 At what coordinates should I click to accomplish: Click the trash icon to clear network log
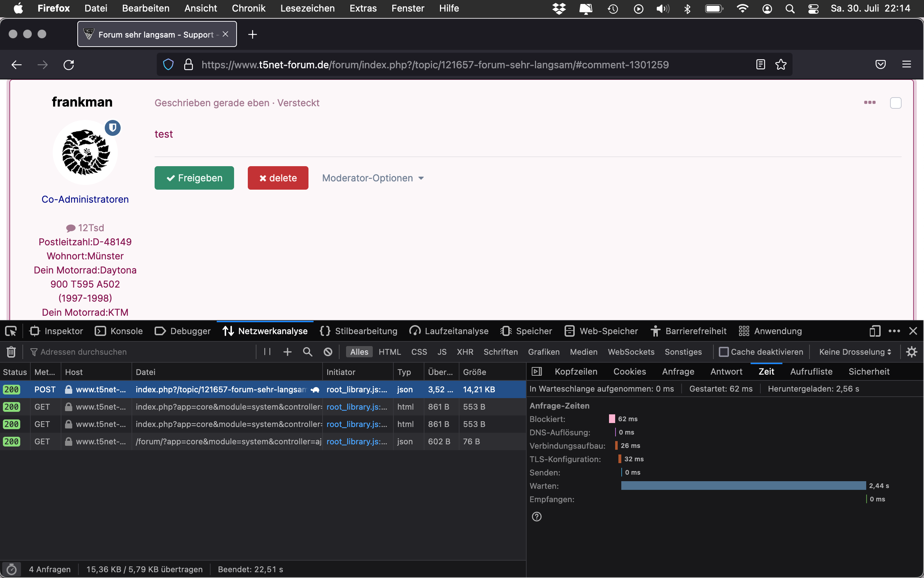pyautogui.click(x=11, y=352)
